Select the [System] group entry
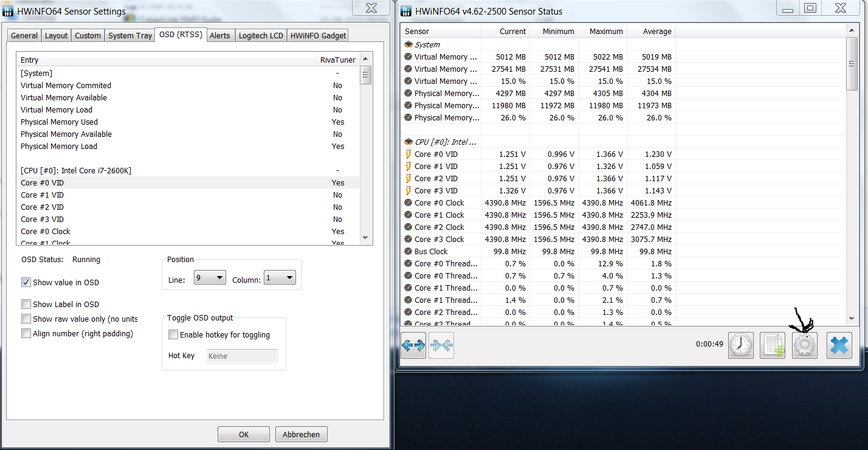The height and width of the screenshot is (450, 868). click(x=188, y=74)
